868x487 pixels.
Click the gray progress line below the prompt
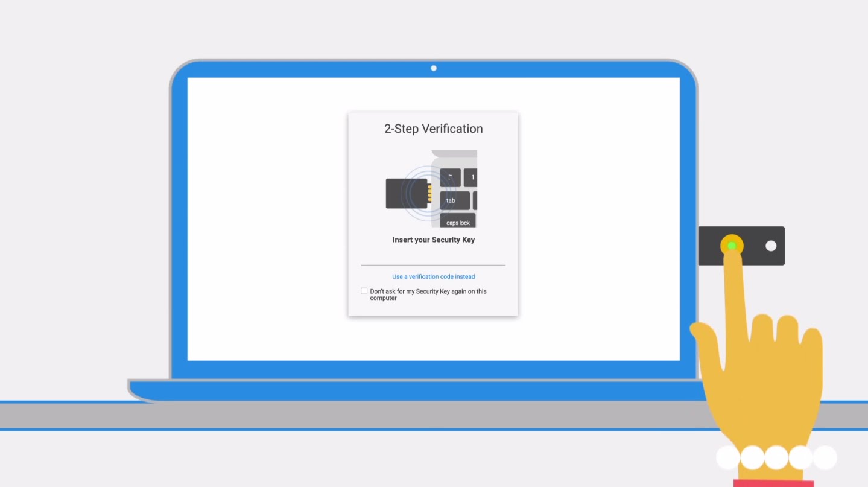[x=433, y=265]
